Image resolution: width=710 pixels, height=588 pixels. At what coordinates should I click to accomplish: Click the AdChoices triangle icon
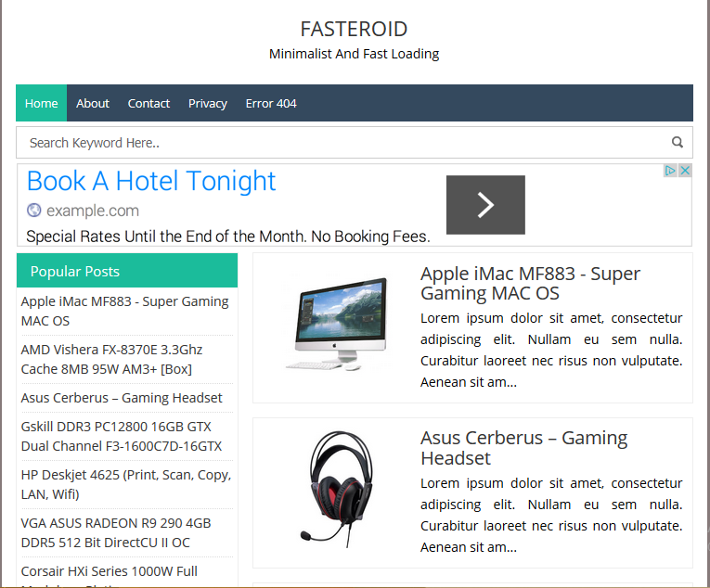pos(670,171)
